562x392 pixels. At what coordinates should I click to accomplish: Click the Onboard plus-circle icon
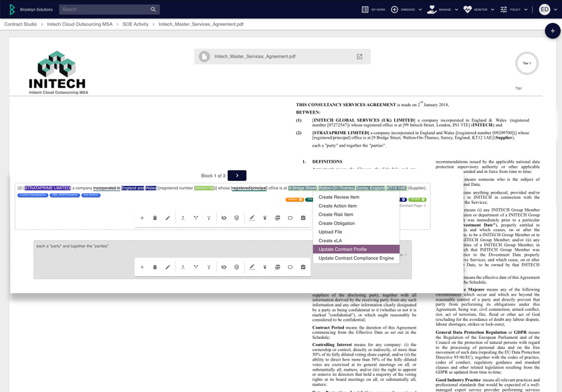pos(395,9)
